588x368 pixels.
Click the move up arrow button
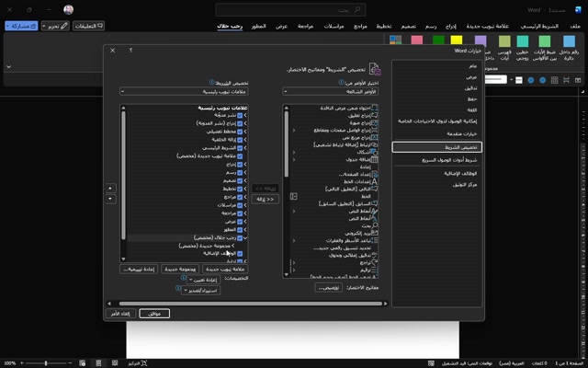point(111,189)
